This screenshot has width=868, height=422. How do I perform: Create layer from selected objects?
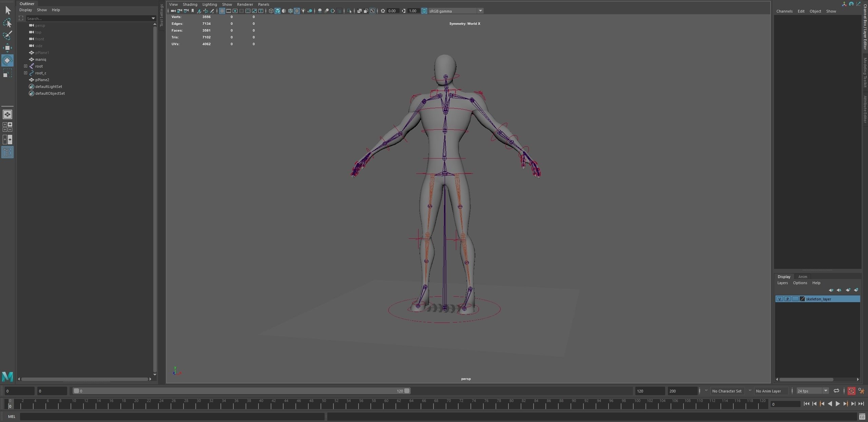pos(856,290)
